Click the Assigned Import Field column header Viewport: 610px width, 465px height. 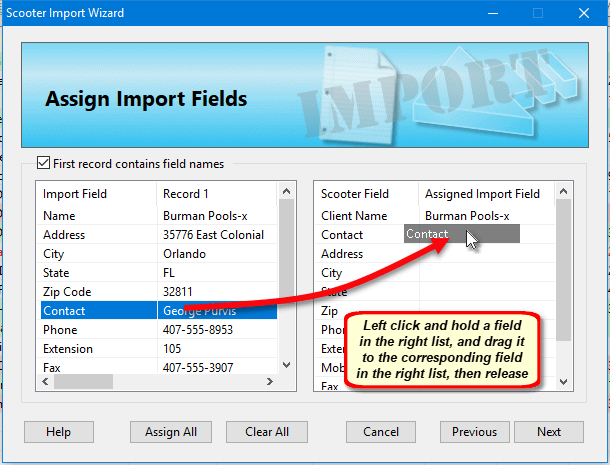point(487,194)
